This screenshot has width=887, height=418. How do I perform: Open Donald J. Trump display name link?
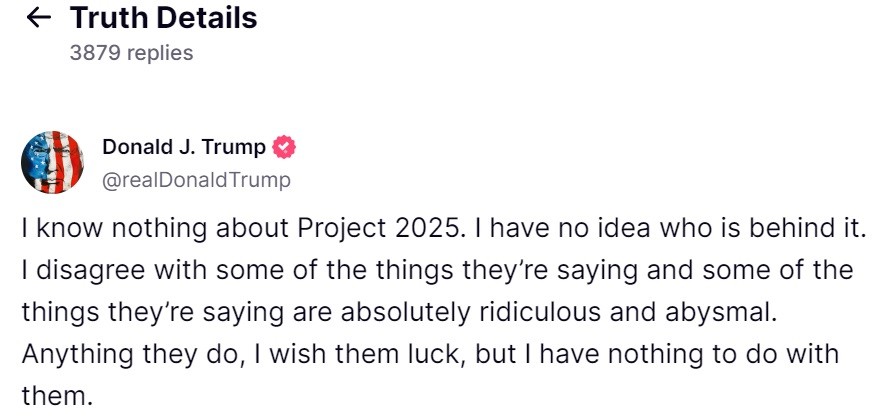tap(184, 148)
